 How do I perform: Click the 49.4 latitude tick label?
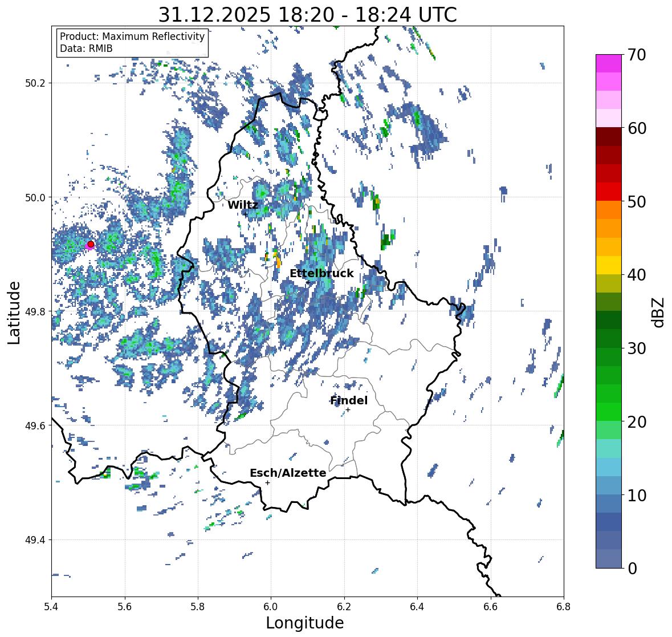tap(35, 540)
